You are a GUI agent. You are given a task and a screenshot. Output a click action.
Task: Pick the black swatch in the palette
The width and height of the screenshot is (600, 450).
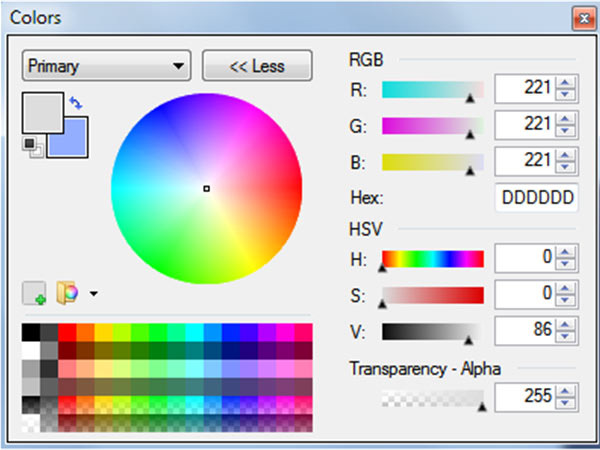tap(30, 331)
